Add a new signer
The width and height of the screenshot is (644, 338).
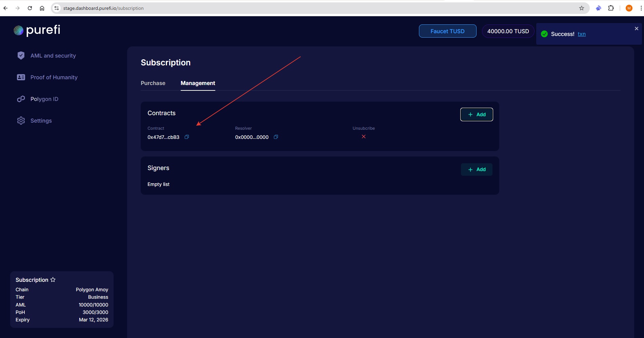(476, 169)
